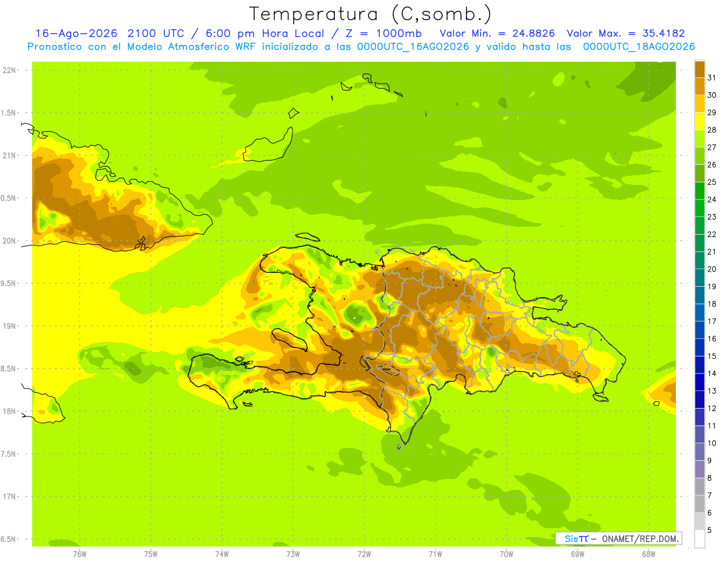Select the "0000UTC_16AGO2026" initialization timestamp
This screenshot has height=562, width=728.
413,47
